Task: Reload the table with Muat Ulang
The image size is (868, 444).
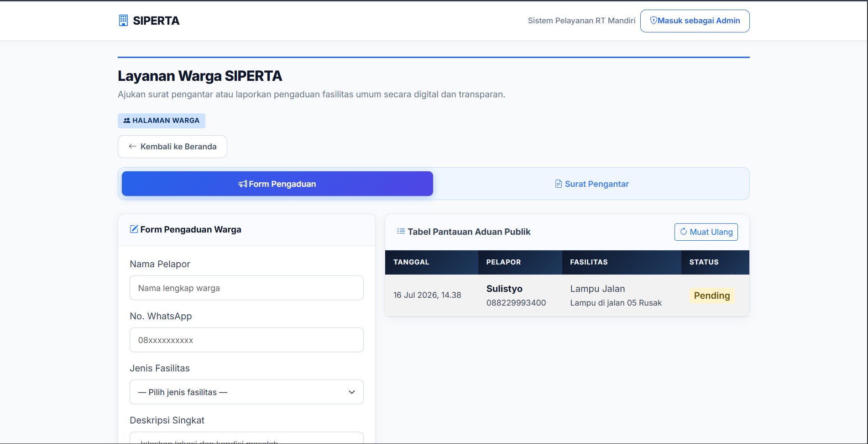Action: point(706,232)
